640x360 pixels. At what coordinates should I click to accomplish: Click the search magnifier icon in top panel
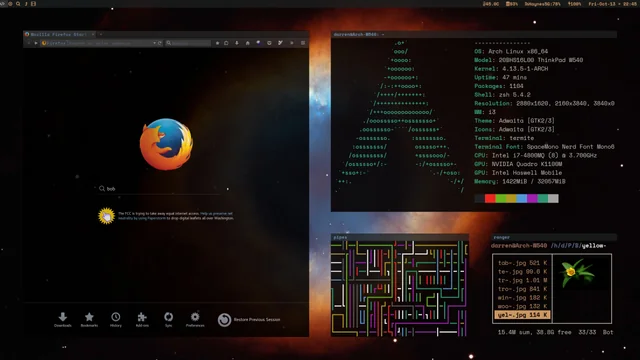pyautogui.click(x=18, y=4)
